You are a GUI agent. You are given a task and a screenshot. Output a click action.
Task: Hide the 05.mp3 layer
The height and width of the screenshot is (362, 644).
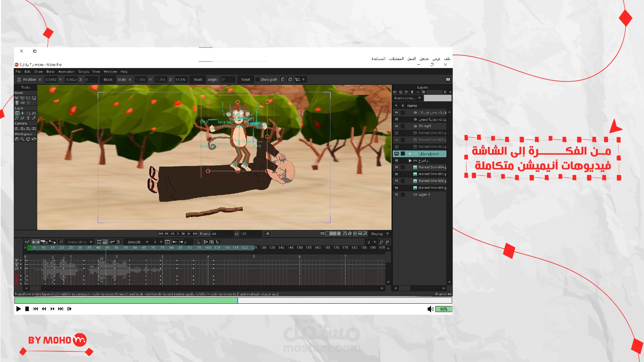396,126
